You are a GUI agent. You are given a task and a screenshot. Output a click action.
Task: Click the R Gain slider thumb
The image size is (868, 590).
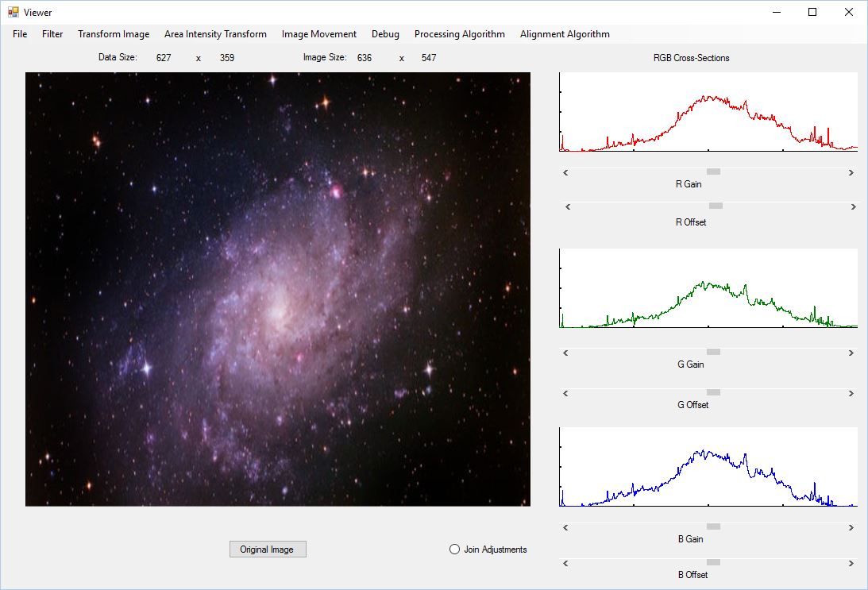coord(714,172)
